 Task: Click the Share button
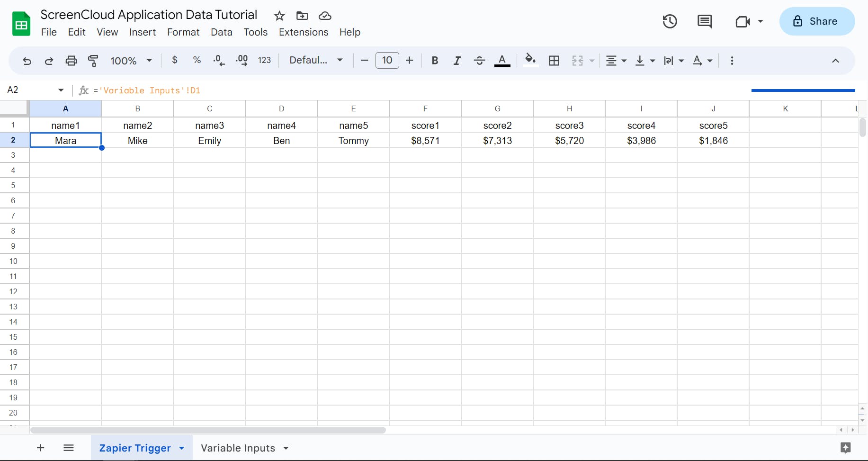[817, 21]
